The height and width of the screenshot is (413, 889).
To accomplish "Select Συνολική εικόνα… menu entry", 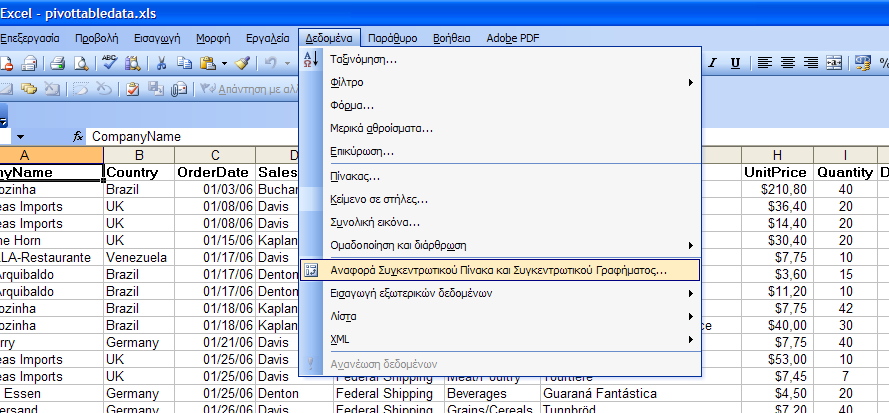I will pos(500,222).
